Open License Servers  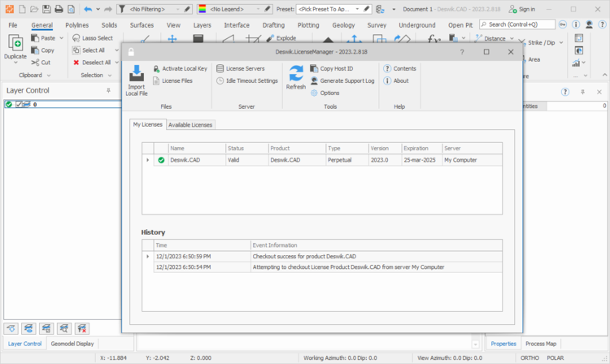coord(241,68)
